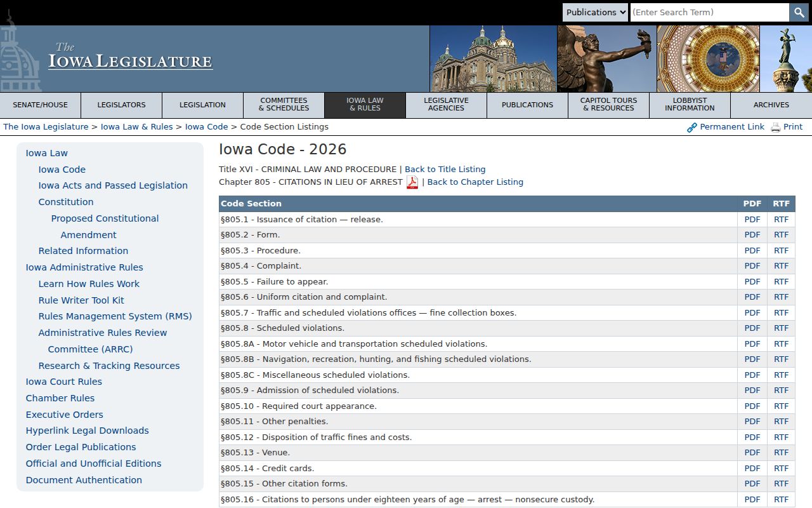812x508 pixels.
Task: Open PDF for §805.5 Failure to appear
Action: tap(752, 282)
